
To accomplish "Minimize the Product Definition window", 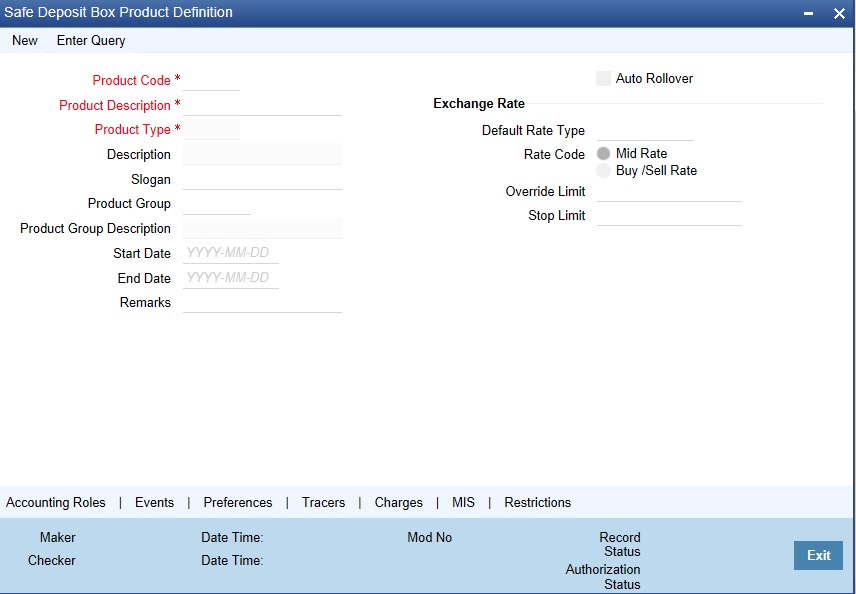I will click(809, 13).
